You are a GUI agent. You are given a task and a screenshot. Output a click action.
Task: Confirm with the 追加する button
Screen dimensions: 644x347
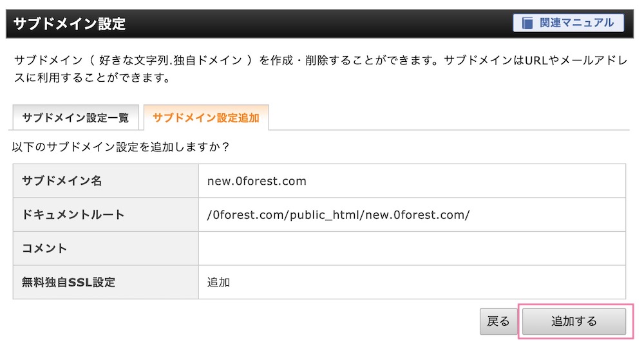(574, 321)
